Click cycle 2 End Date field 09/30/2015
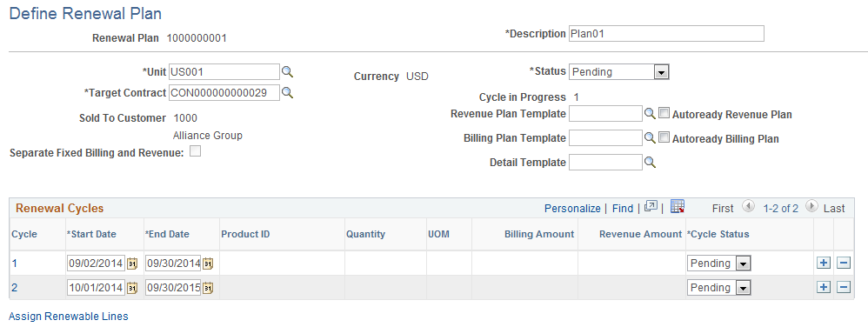 click(173, 288)
